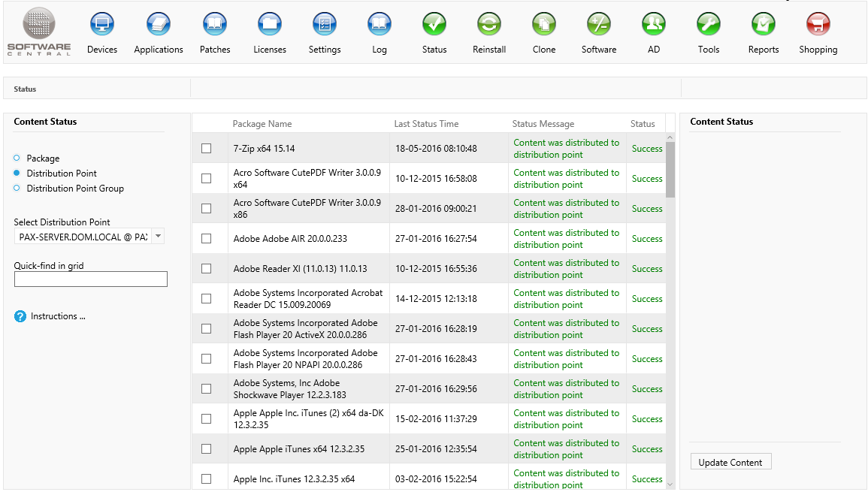
Task: Open the Clone icon
Action: (544, 24)
